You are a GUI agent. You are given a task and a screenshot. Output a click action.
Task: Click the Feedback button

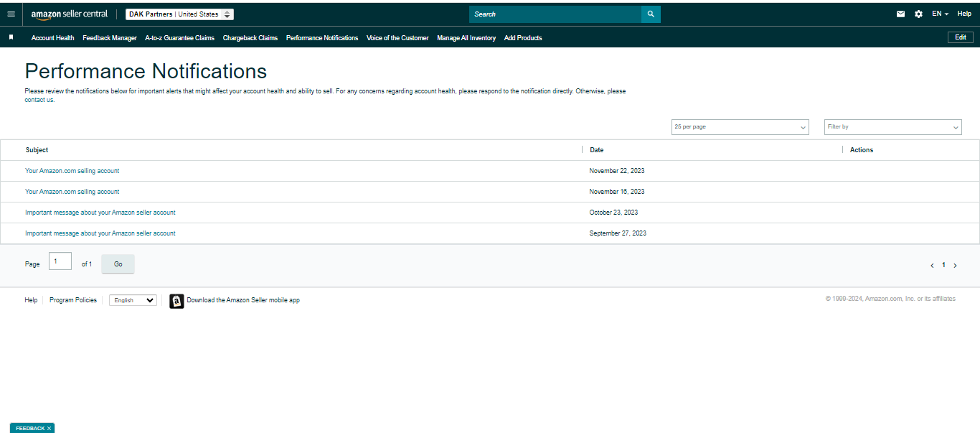[x=29, y=428]
